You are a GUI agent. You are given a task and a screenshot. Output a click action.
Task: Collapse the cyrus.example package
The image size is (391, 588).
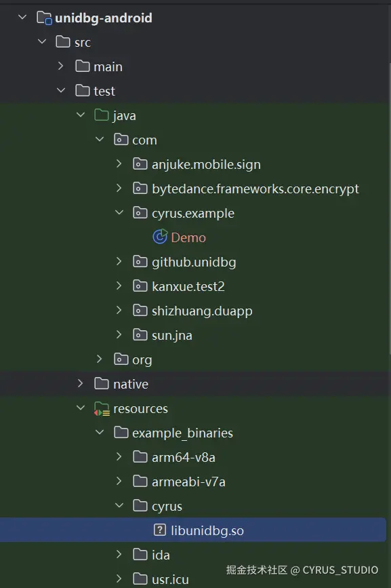click(x=119, y=212)
